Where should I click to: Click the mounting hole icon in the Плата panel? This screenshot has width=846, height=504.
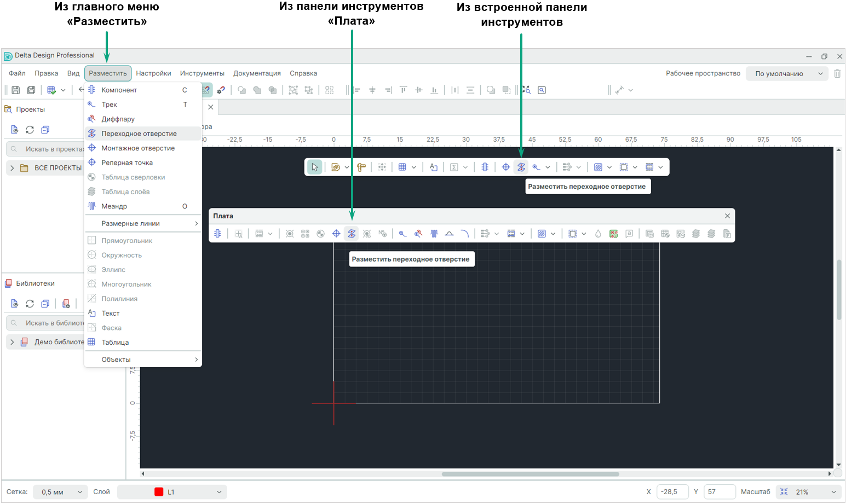pos(336,234)
